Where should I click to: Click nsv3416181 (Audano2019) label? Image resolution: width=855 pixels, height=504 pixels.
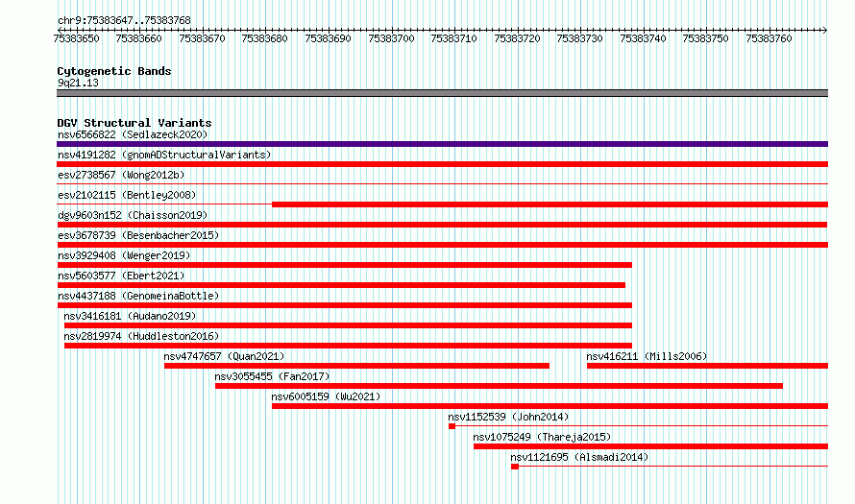coord(130,316)
